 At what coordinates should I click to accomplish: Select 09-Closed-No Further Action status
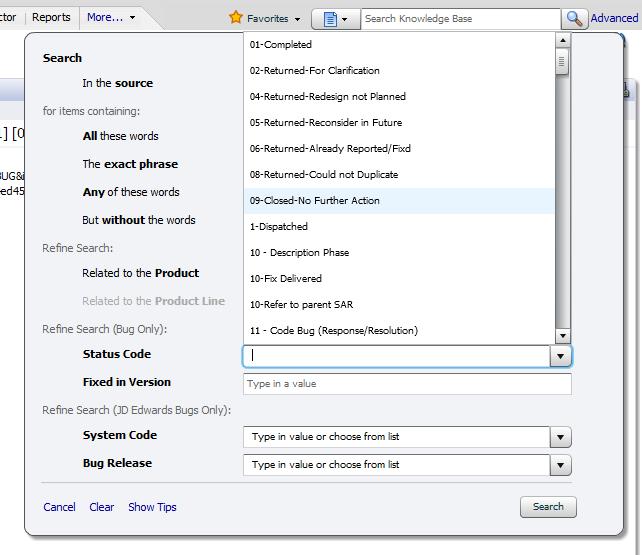click(315, 201)
